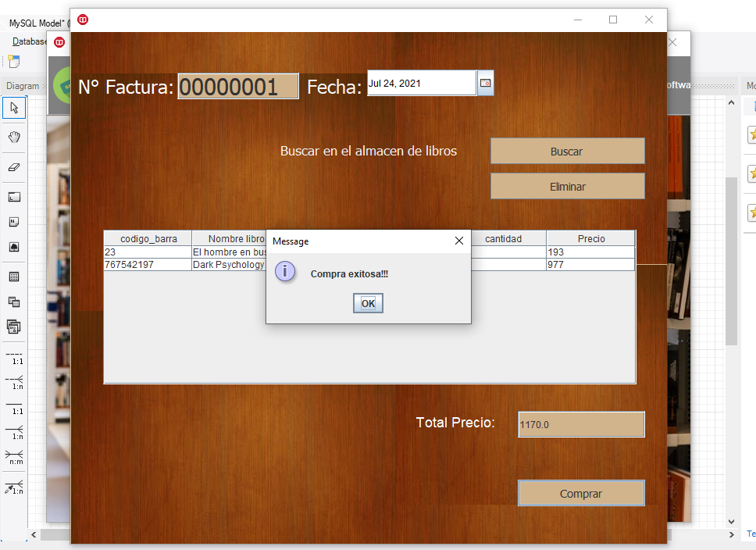Close the Message dialog
Viewport: 756px width, 550px height.
coord(459,241)
